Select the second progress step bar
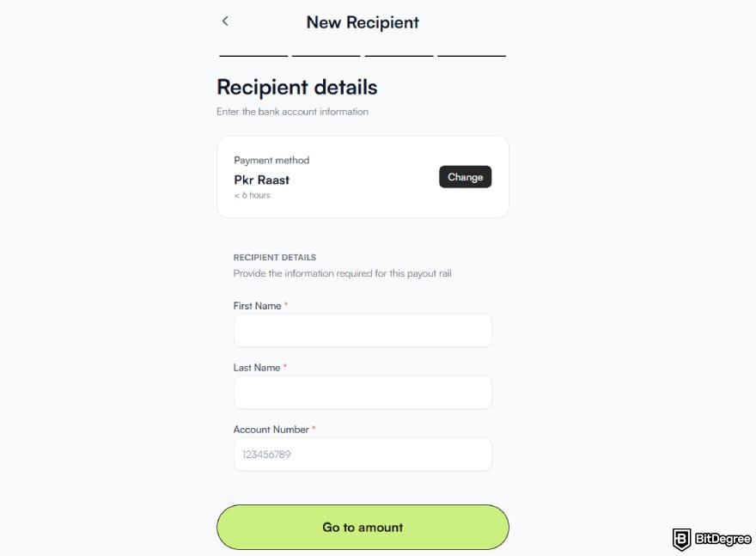Screen dimensions: 756x556 325,54
